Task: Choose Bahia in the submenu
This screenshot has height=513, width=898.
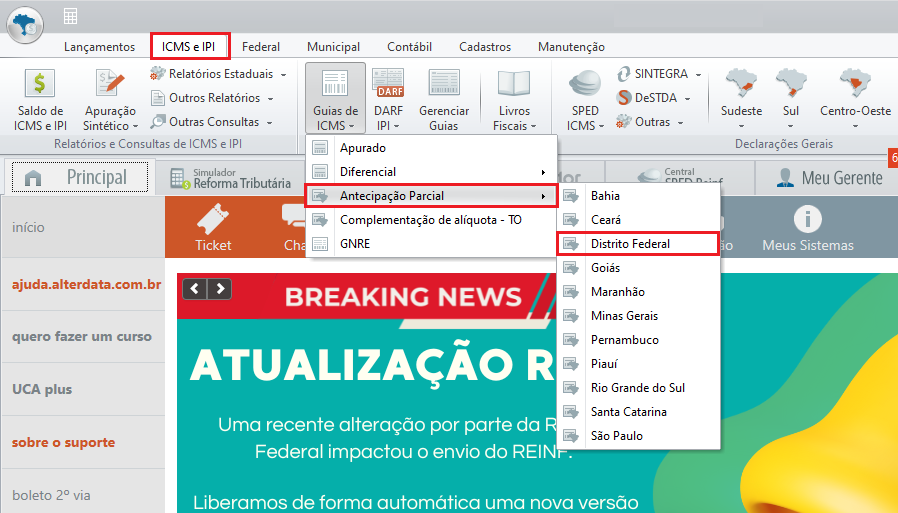Action: (639, 196)
